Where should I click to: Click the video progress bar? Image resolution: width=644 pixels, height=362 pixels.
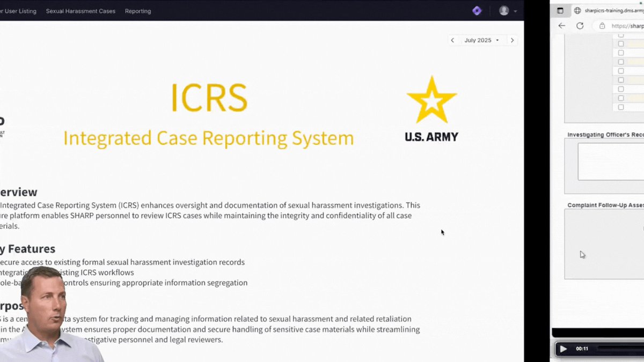tap(620, 349)
